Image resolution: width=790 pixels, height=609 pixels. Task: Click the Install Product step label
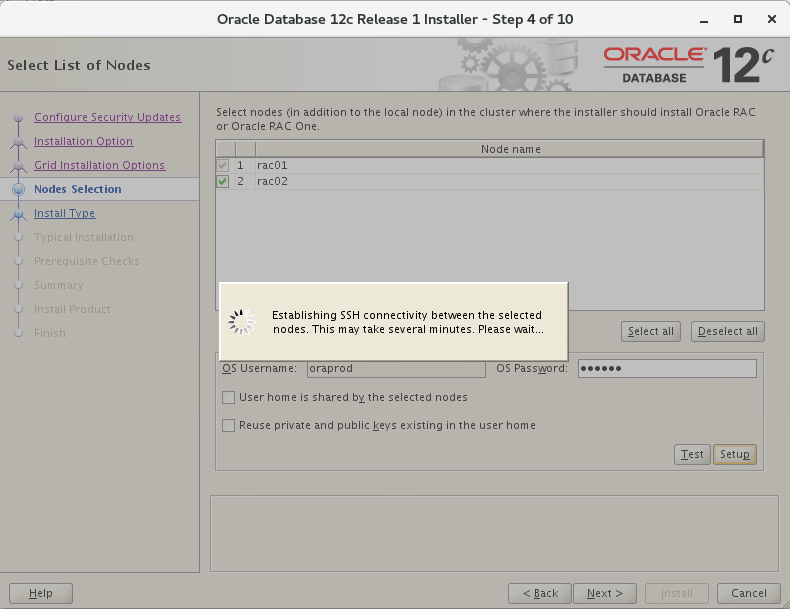point(72,309)
